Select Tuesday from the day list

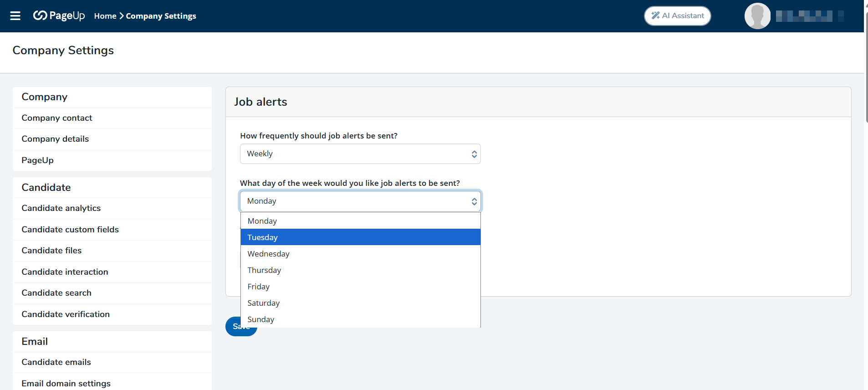[x=360, y=237]
